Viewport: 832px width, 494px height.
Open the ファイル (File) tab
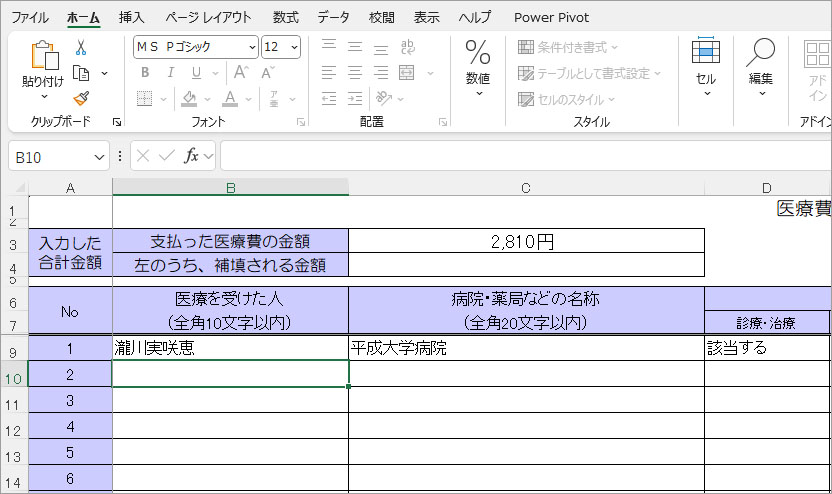pos(30,18)
